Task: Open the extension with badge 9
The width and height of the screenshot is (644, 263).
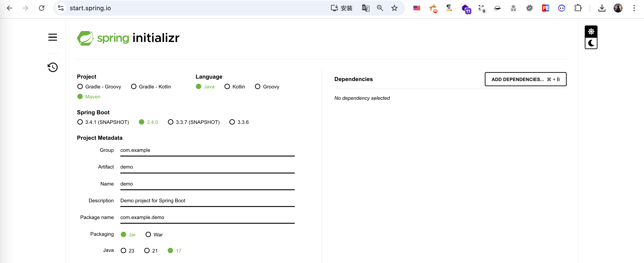Action: (x=482, y=9)
